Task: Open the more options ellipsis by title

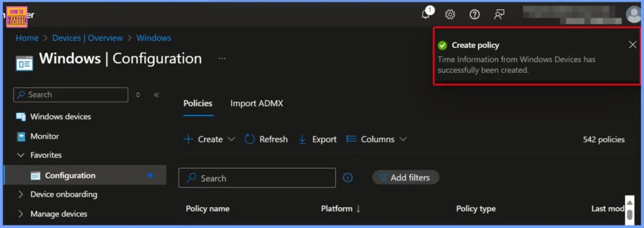Action: 222,58
